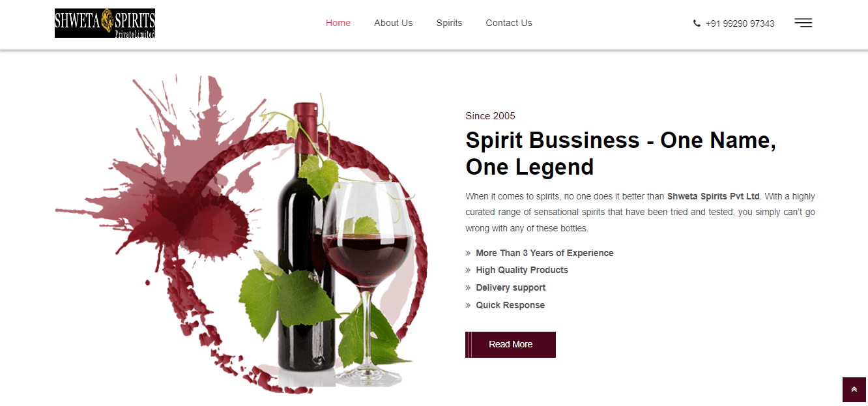The width and height of the screenshot is (868, 406).
Task: Go to the Home menu item
Action: pos(338,23)
